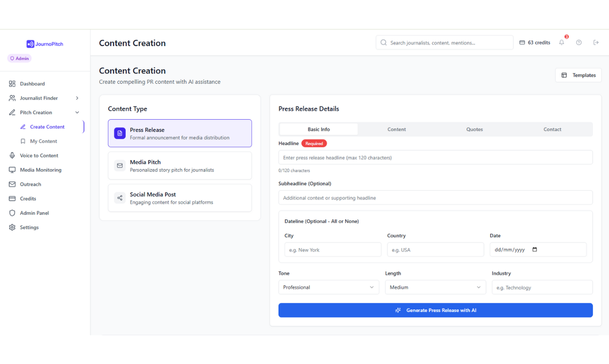Click the Headline input field
This screenshot has width=609, height=364.
point(435,158)
